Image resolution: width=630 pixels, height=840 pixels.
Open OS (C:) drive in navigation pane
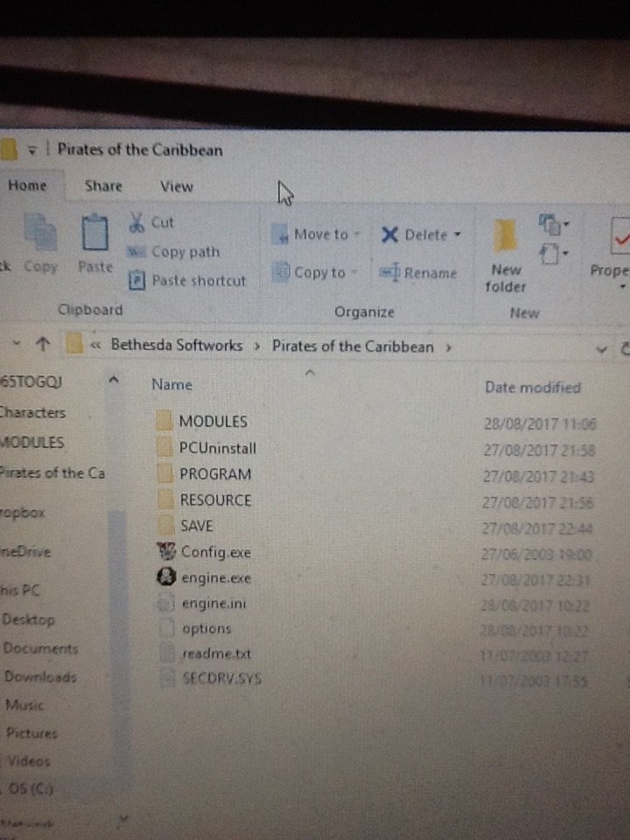click(x=31, y=788)
